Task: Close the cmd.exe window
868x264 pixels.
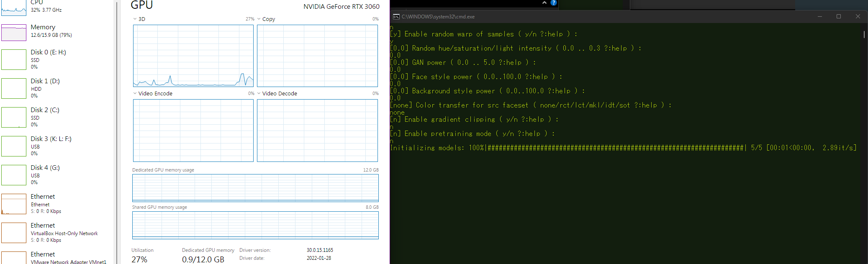Action: [858, 17]
